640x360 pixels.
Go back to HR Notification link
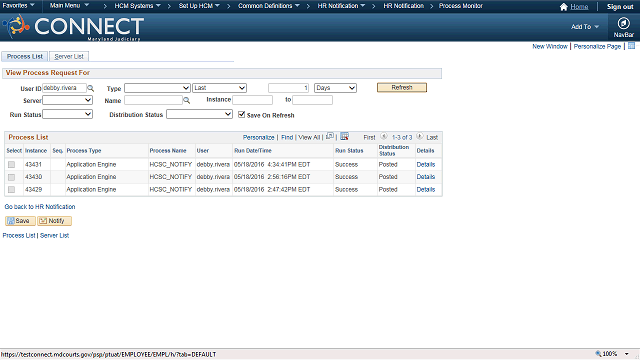[40, 207]
